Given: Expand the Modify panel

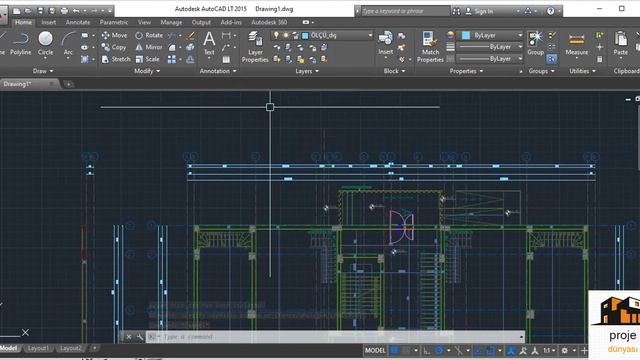Looking at the screenshot, I should (147, 71).
